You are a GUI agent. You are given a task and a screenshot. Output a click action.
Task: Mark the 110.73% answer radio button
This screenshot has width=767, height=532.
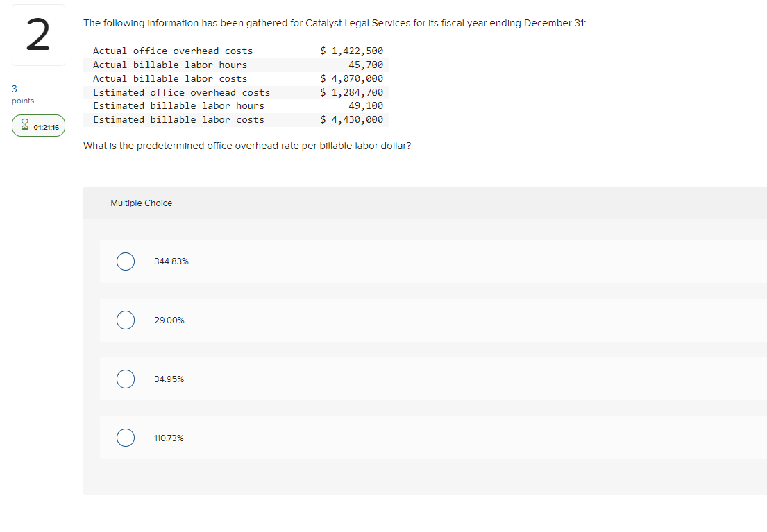(x=126, y=438)
